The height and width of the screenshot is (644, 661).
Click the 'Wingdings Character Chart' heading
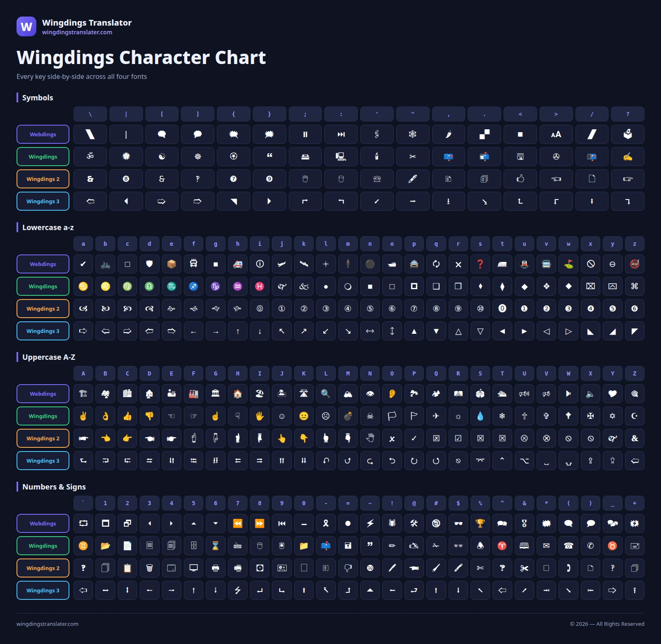(x=141, y=57)
